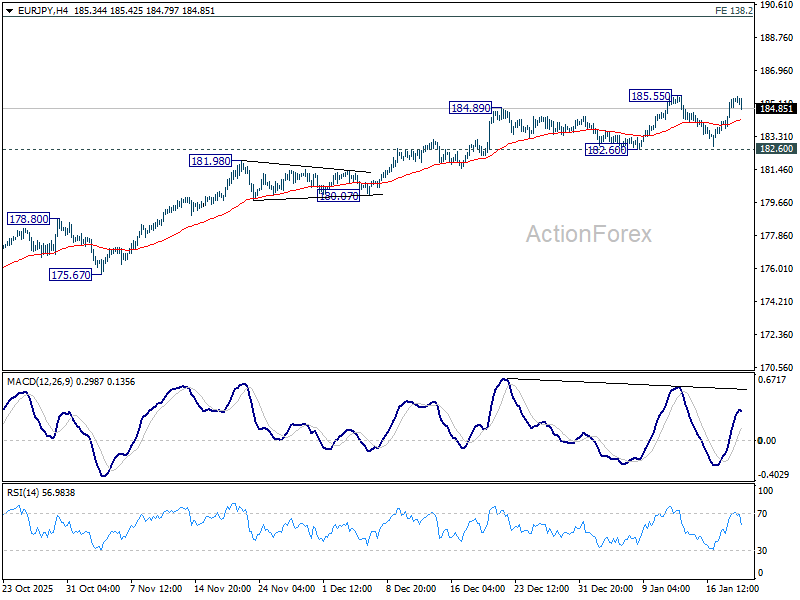
Task: Click the RSI scale level 100
Action: [766, 491]
